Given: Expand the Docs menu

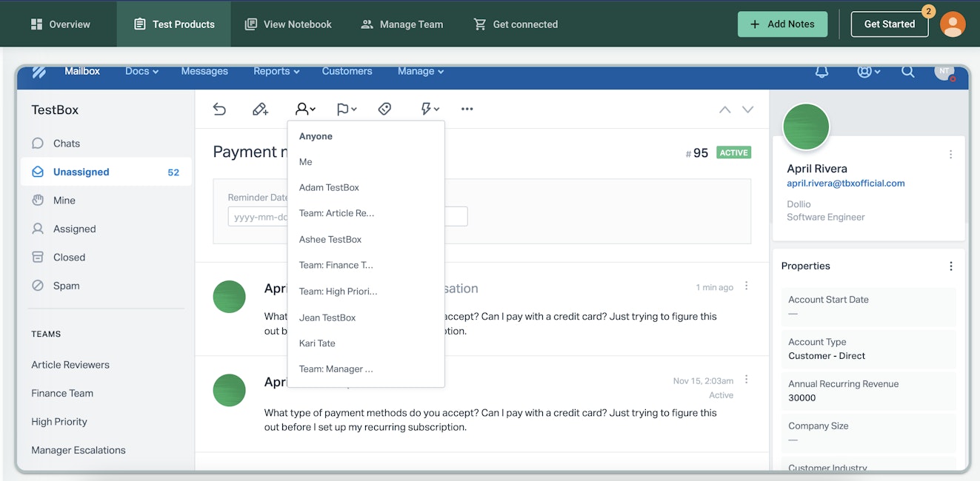Looking at the screenshot, I should pyautogui.click(x=141, y=71).
